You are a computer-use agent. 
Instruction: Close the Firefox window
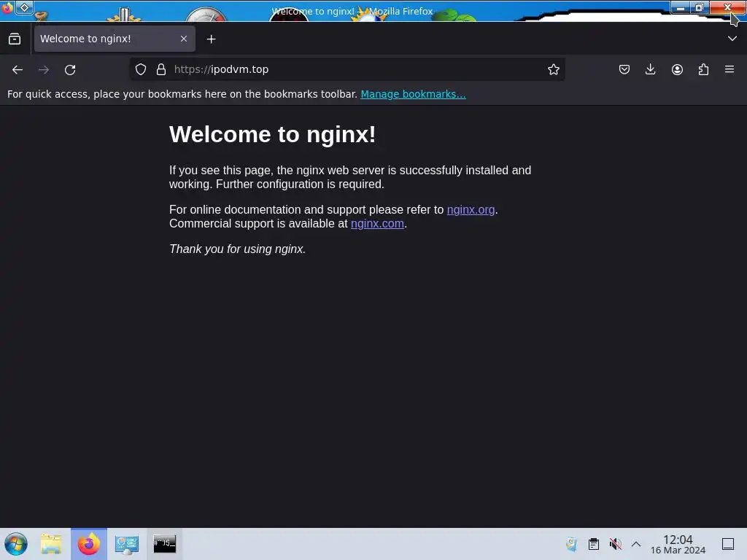pyautogui.click(x=727, y=7)
